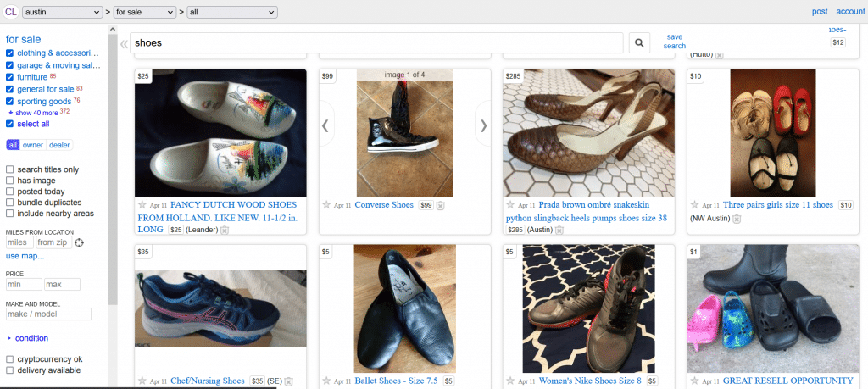Open the austin location dropdown
Image resolution: width=868 pixels, height=389 pixels.
click(62, 12)
